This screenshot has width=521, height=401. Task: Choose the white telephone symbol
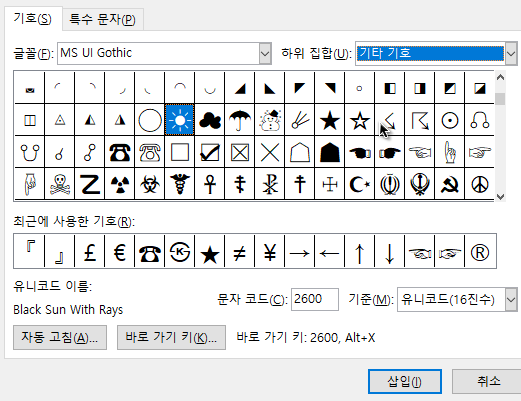[x=150, y=152]
